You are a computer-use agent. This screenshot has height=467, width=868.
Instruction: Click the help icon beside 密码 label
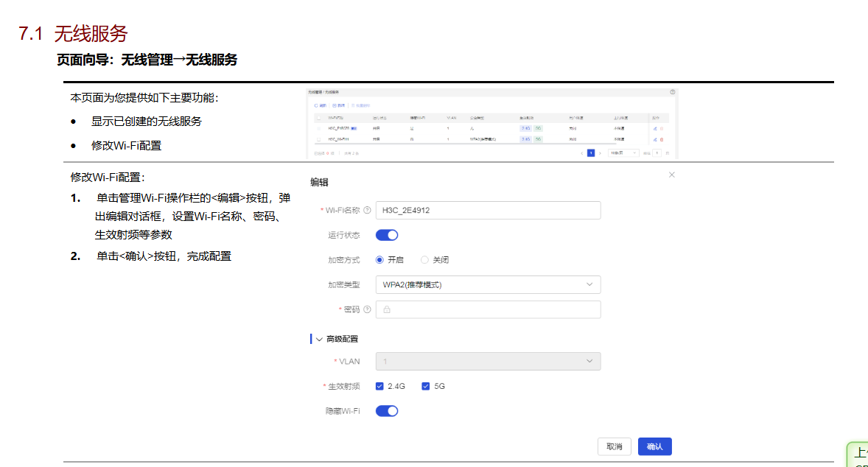pyautogui.click(x=367, y=310)
